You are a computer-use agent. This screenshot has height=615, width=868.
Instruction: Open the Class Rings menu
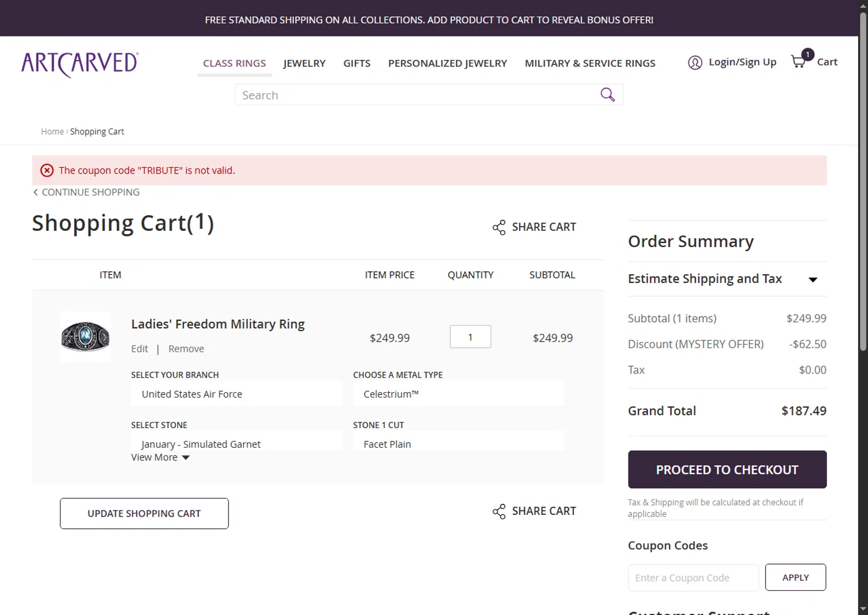pos(234,63)
